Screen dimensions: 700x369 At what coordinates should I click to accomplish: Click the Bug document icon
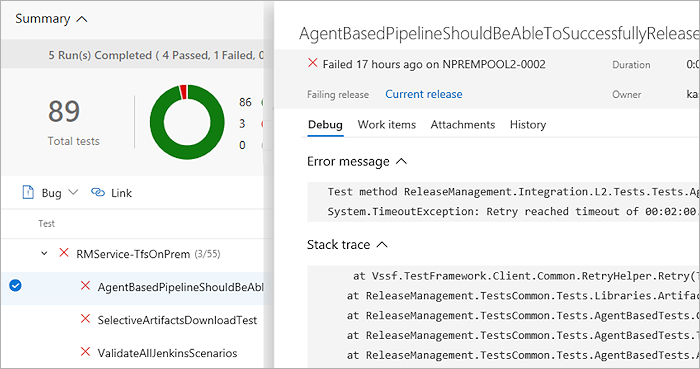28,192
